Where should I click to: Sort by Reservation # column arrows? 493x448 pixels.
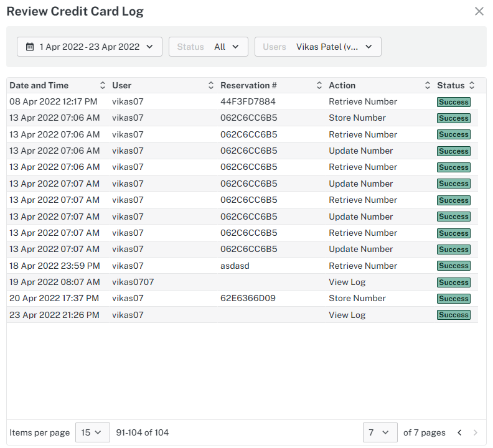point(319,85)
